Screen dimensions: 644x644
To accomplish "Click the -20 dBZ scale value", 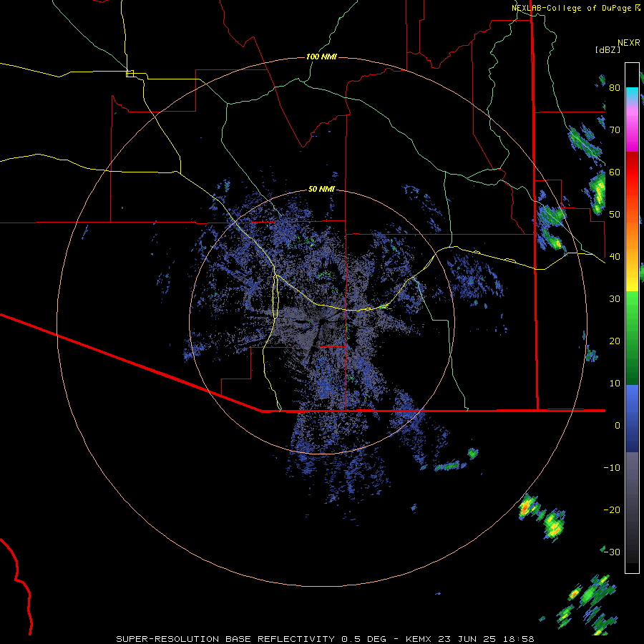I will [x=612, y=510].
